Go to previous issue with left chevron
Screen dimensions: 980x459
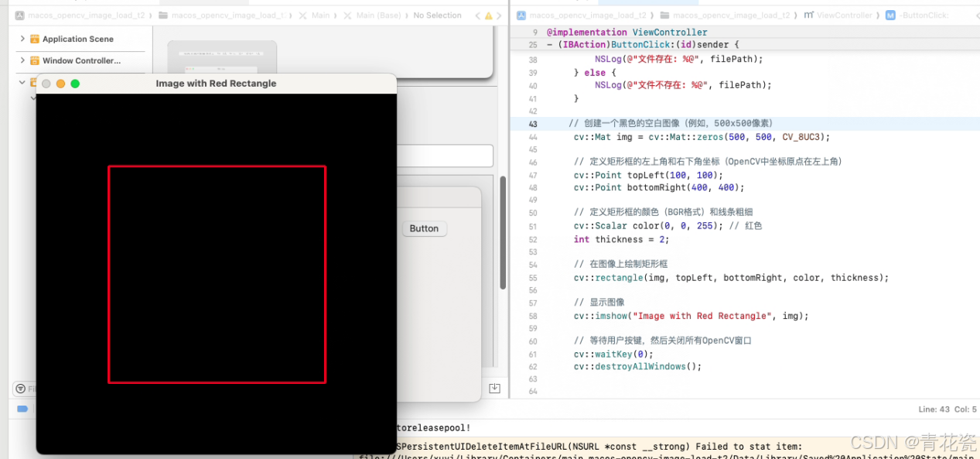pyautogui.click(x=477, y=15)
